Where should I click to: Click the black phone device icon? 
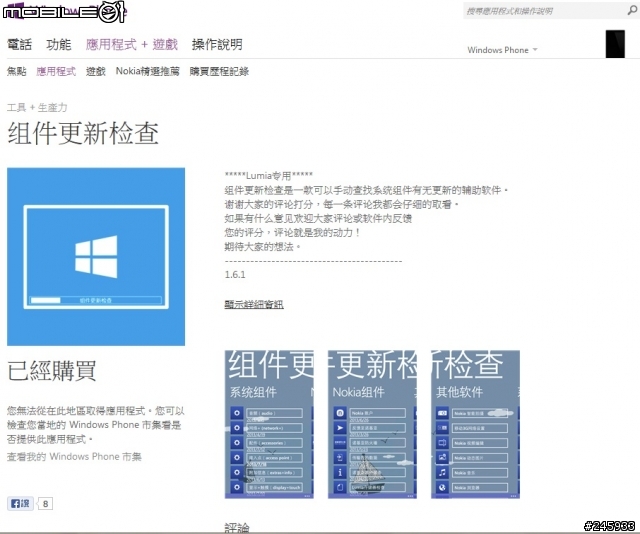615,44
